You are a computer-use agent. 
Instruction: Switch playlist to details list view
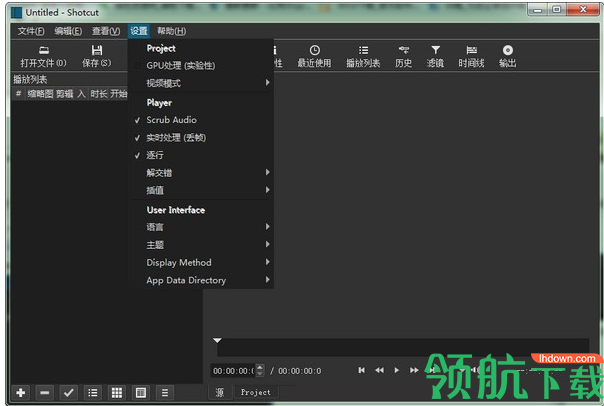[93, 393]
